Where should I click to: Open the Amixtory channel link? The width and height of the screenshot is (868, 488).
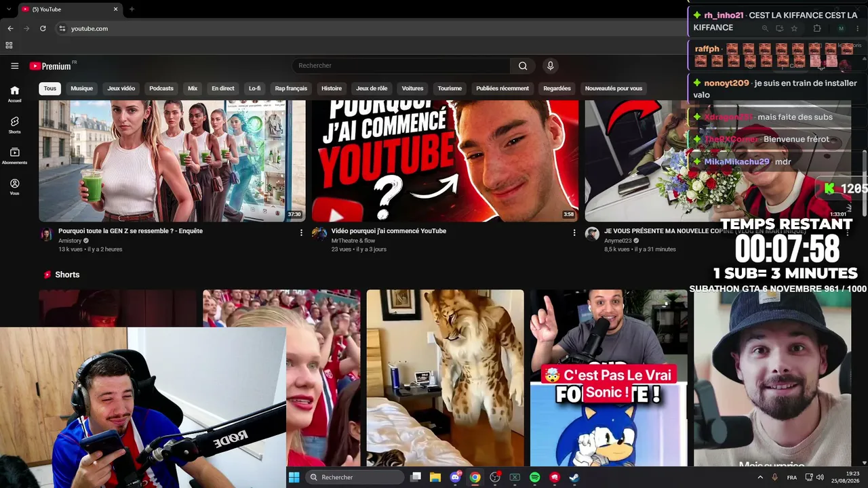tap(70, 241)
